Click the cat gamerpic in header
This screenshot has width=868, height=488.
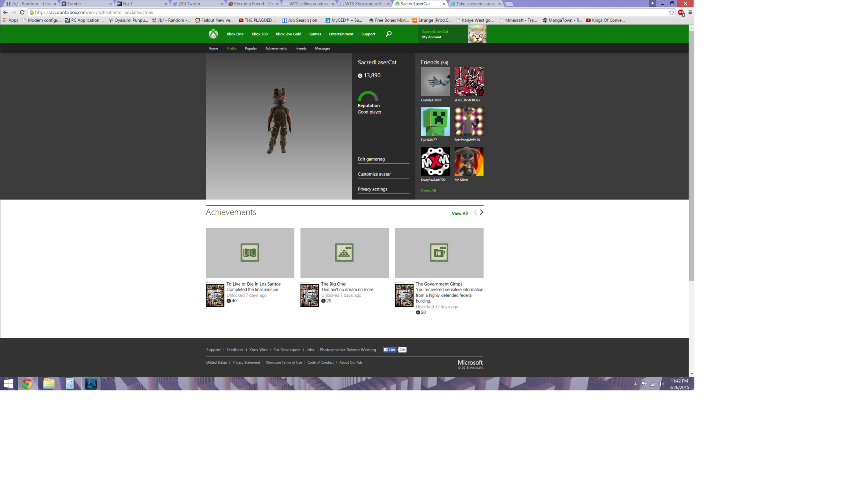pyautogui.click(x=477, y=34)
